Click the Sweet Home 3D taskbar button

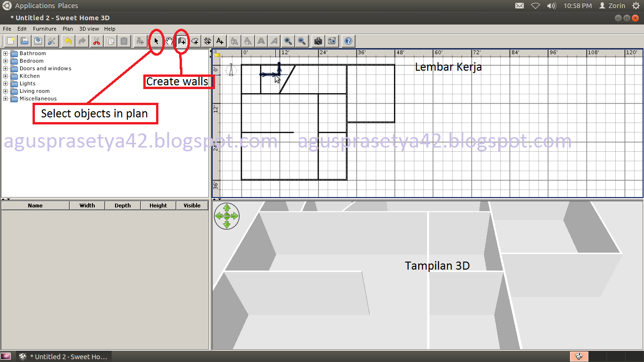tap(64, 356)
